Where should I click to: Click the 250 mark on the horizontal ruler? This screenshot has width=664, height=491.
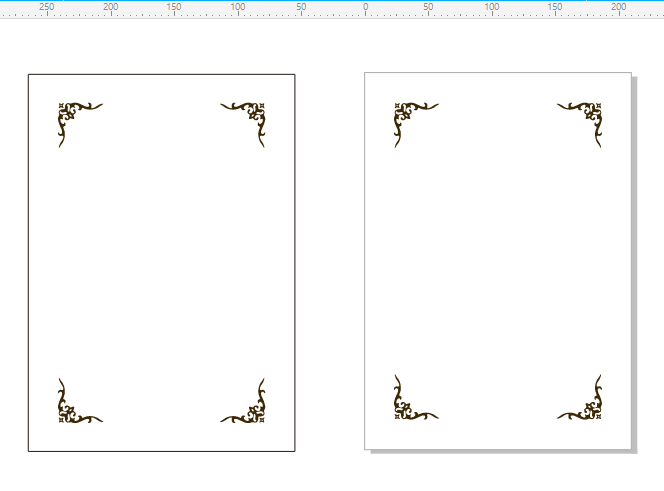click(47, 7)
